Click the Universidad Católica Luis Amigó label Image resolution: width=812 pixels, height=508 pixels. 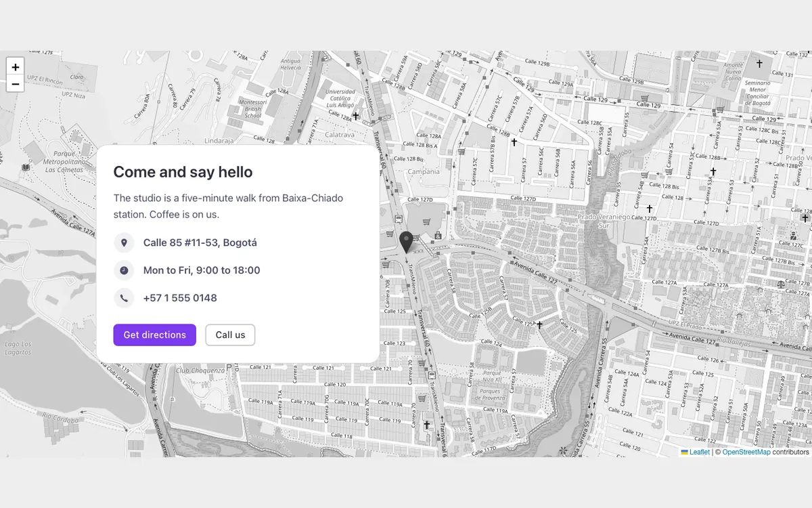tap(340, 99)
